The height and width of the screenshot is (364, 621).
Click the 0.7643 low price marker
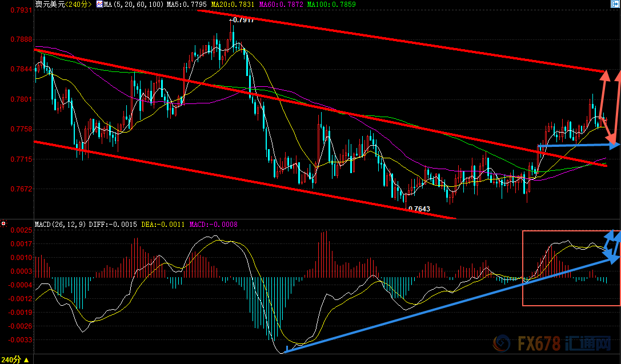[x=418, y=209]
